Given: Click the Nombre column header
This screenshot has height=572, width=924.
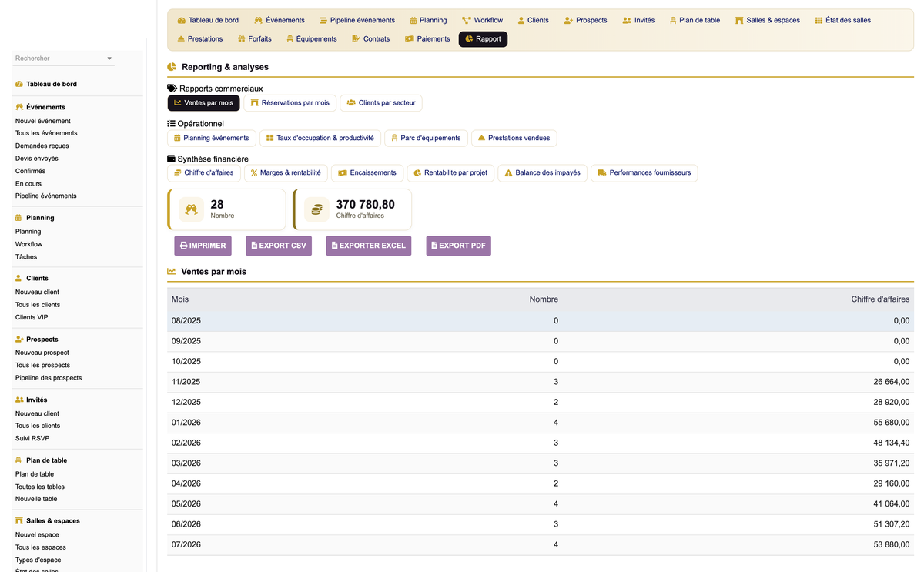Looking at the screenshot, I should (544, 299).
